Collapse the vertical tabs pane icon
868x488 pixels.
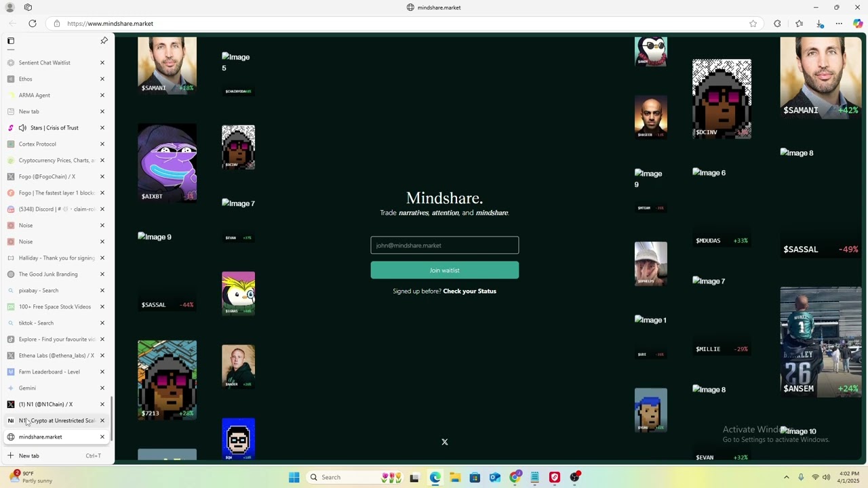click(x=11, y=41)
